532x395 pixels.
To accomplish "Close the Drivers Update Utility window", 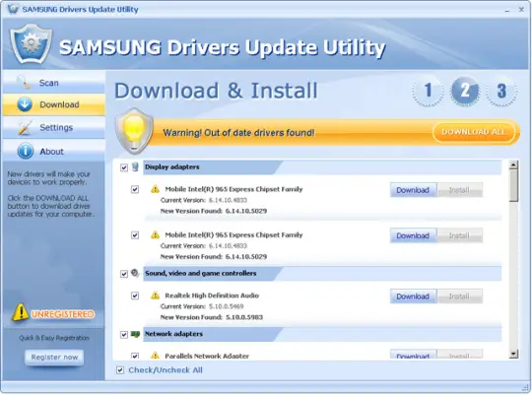I will 521,10.
